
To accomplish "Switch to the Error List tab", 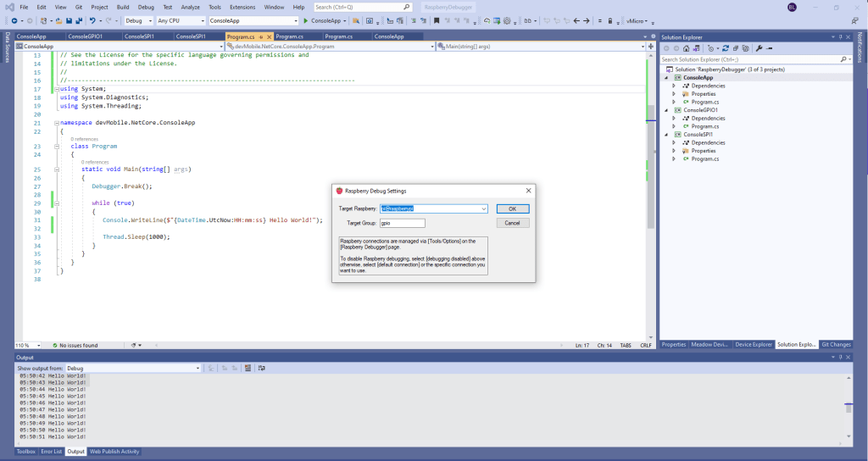I will pyautogui.click(x=52, y=452).
